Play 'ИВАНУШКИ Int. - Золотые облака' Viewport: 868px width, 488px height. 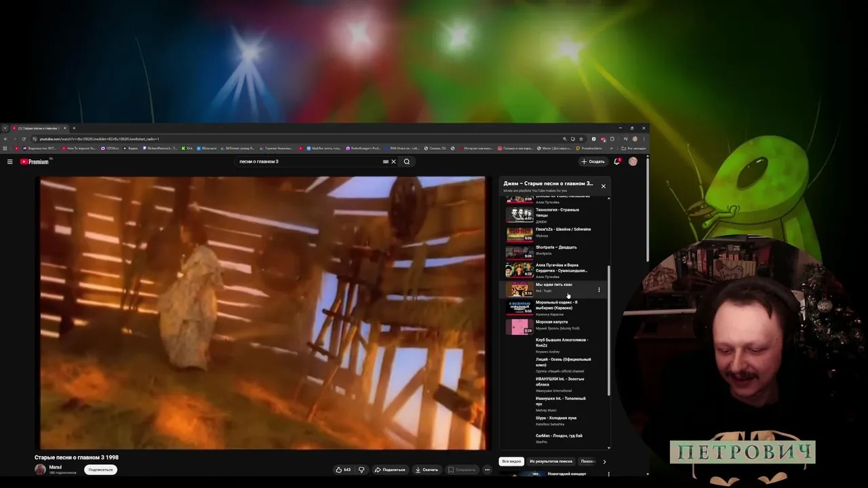point(556,384)
